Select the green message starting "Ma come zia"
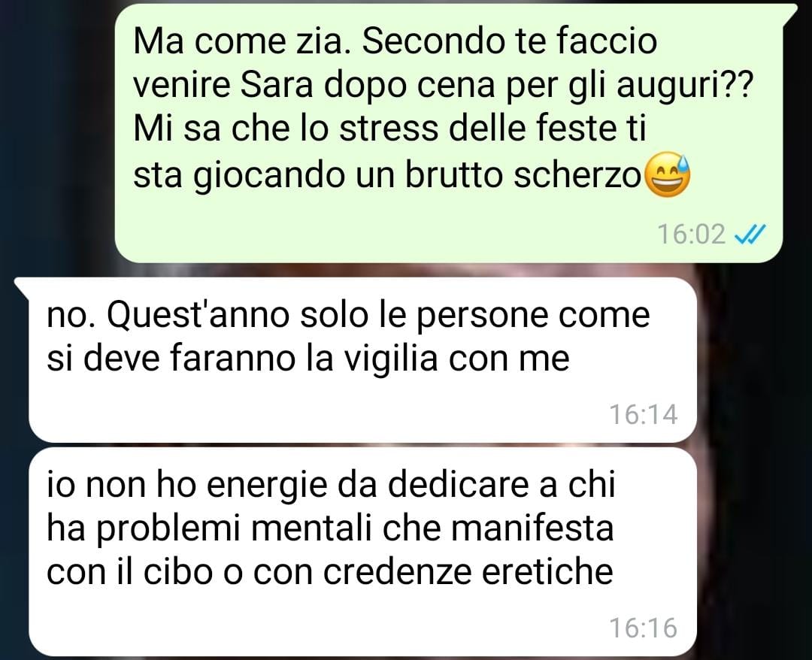The width and height of the screenshot is (812, 660). [x=448, y=133]
